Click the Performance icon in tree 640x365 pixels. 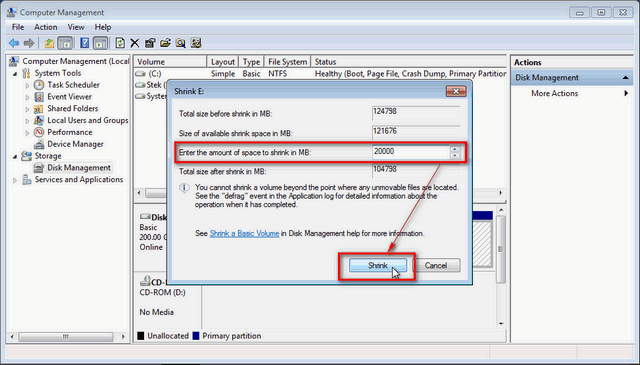coord(39,132)
